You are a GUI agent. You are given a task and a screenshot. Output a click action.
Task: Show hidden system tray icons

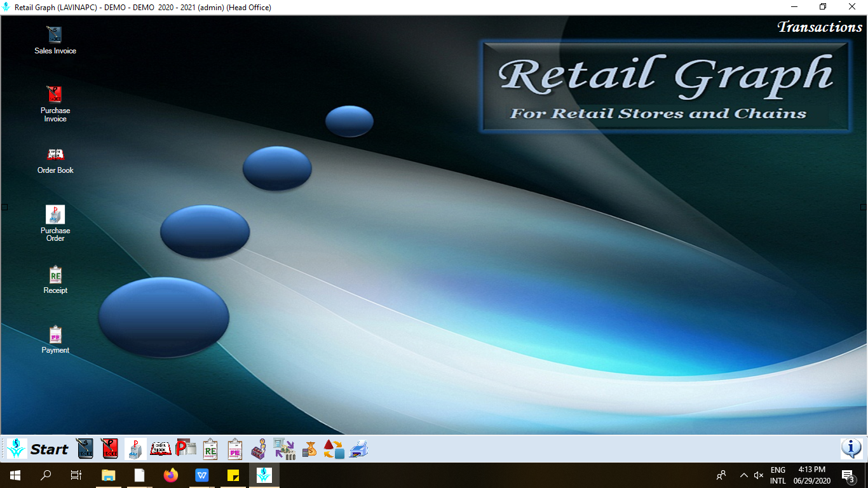(743, 475)
